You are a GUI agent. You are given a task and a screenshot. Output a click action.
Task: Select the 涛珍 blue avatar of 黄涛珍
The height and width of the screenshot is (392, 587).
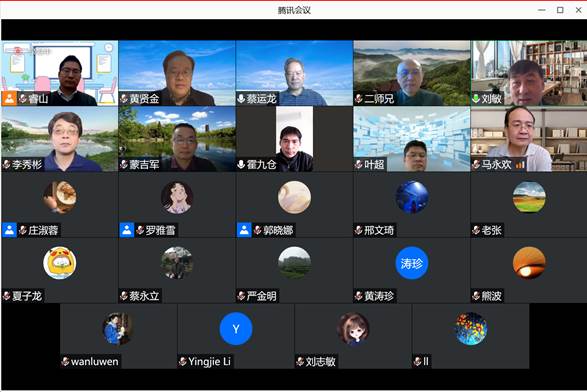tap(412, 263)
